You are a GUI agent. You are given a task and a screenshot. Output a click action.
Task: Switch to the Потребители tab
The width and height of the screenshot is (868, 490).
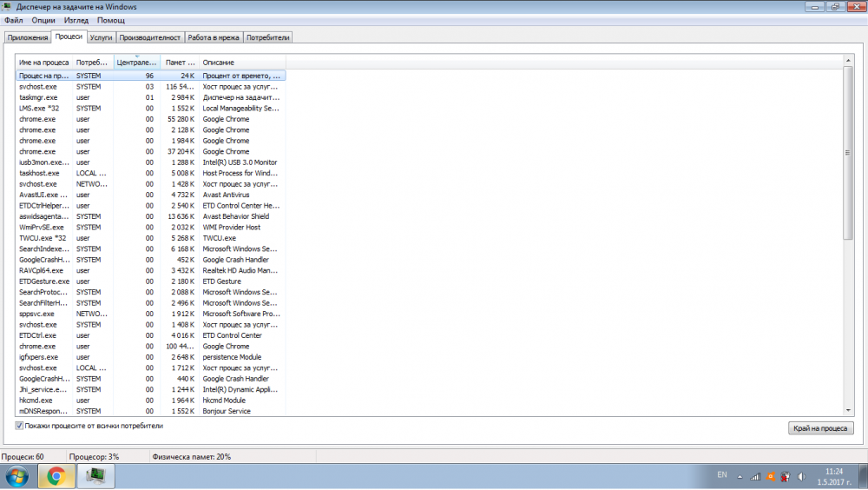click(x=268, y=37)
